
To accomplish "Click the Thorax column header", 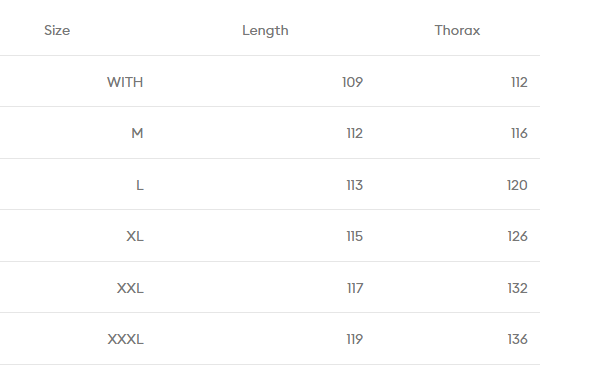I will click(457, 31).
